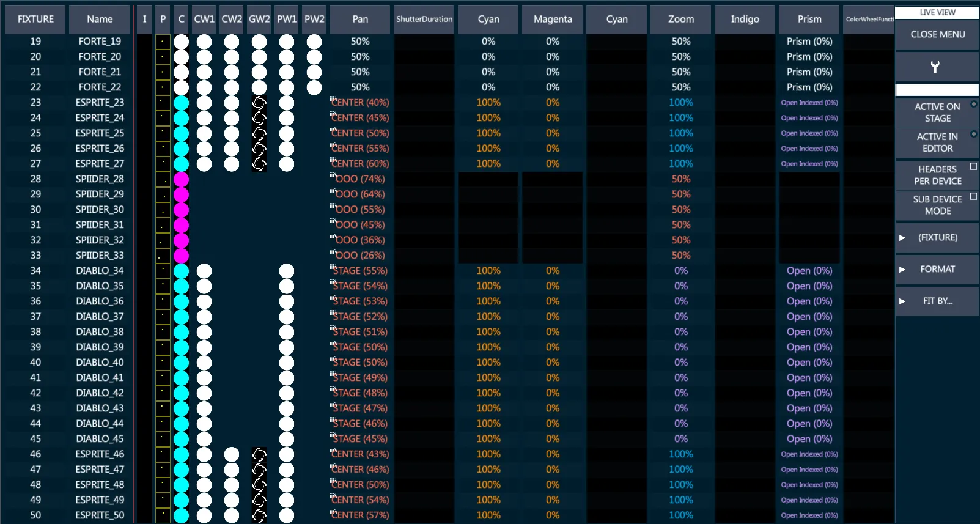Enable Sub Device Mode checkbox
980x524 pixels.
click(973, 196)
